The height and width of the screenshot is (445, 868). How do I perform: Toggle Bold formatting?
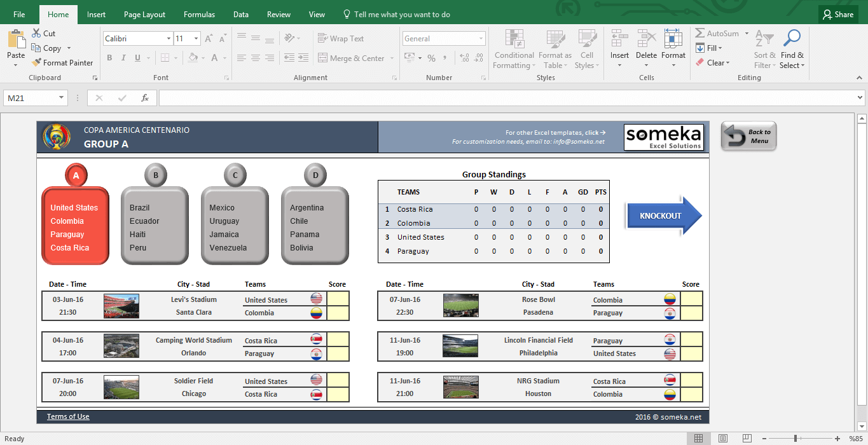[x=109, y=58]
